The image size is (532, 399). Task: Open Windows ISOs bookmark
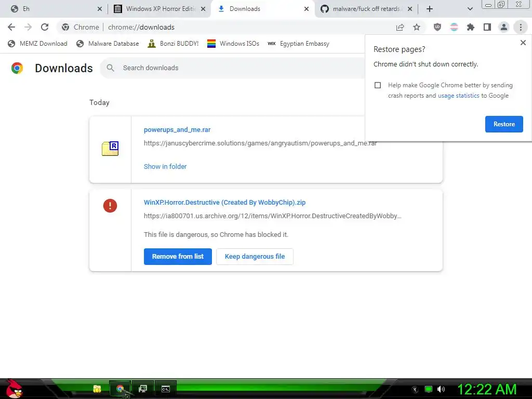tap(233, 44)
